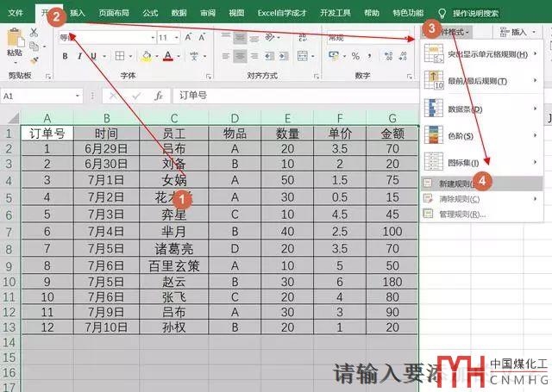Click the Borders icon in font group
The image size is (552, 392).
[122, 57]
